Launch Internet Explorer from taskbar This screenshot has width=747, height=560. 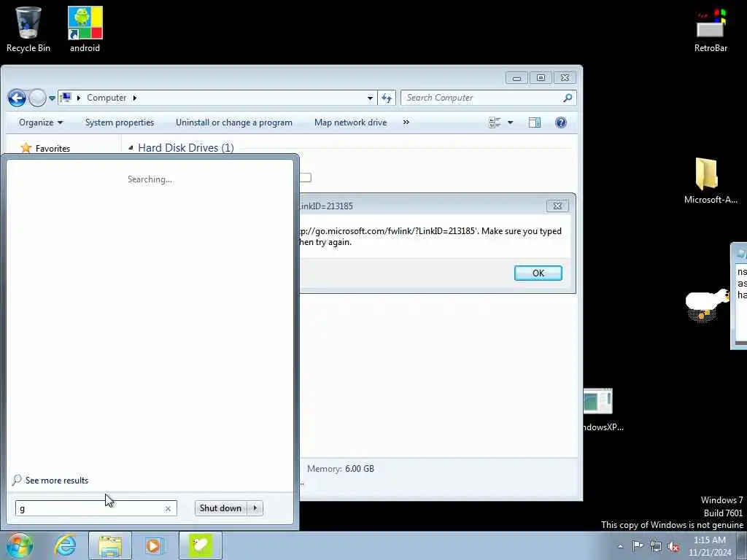(x=65, y=545)
